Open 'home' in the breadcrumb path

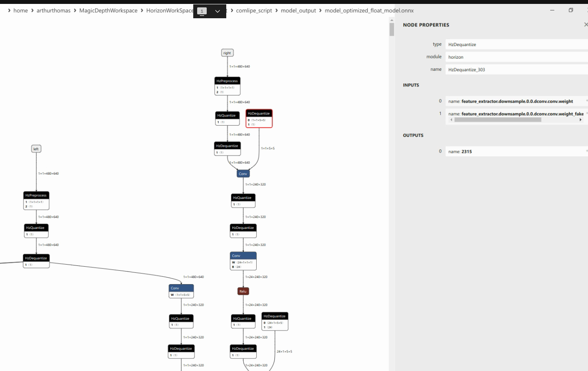click(20, 10)
